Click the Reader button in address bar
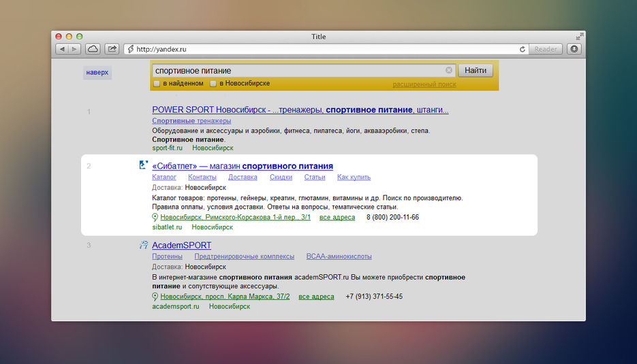 pos(545,49)
